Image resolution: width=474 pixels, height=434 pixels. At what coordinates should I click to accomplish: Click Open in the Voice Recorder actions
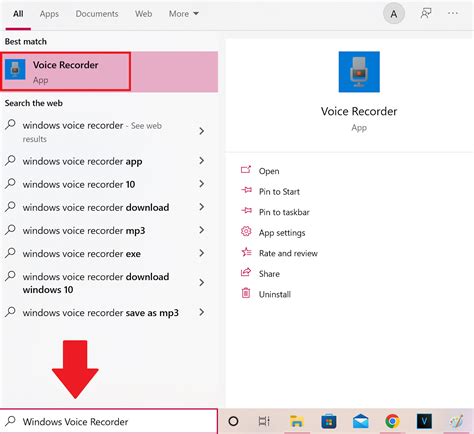tap(269, 171)
